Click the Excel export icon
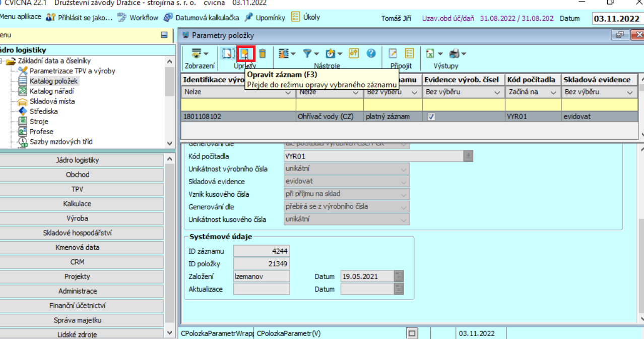Viewport: 644px width, 339px height. [x=430, y=53]
